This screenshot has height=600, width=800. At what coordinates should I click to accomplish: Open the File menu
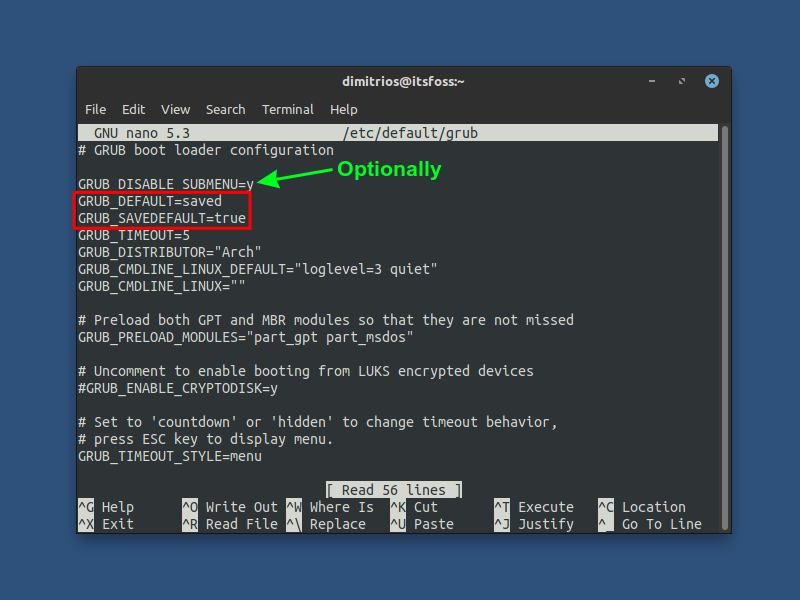(x=95, y=109)
